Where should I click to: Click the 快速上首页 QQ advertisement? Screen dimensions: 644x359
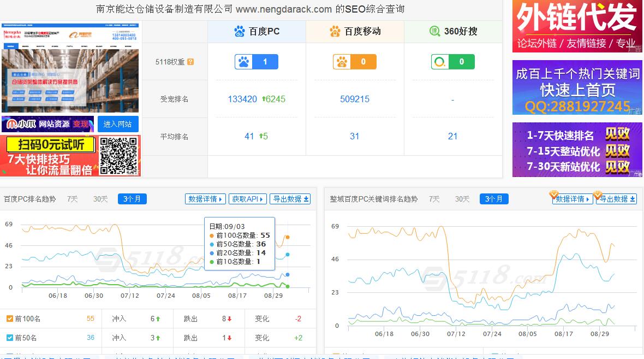click(577, 87)
